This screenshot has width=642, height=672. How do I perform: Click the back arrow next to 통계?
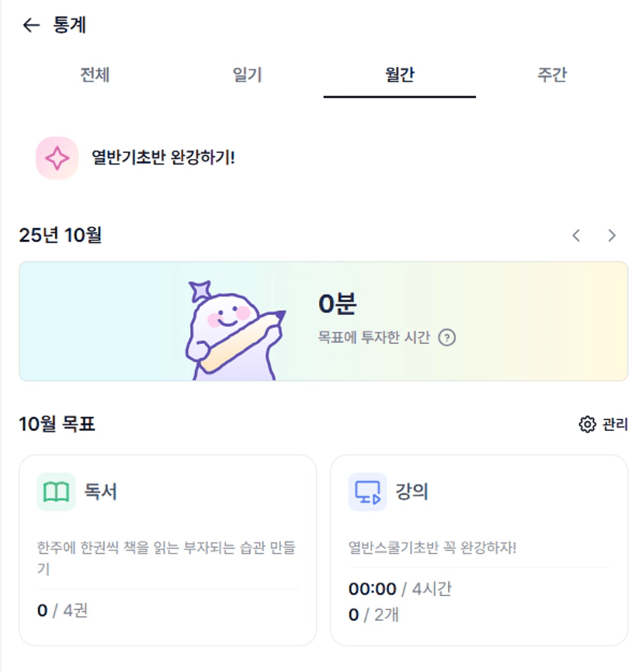pyautogui.click(x=31, y=26)
